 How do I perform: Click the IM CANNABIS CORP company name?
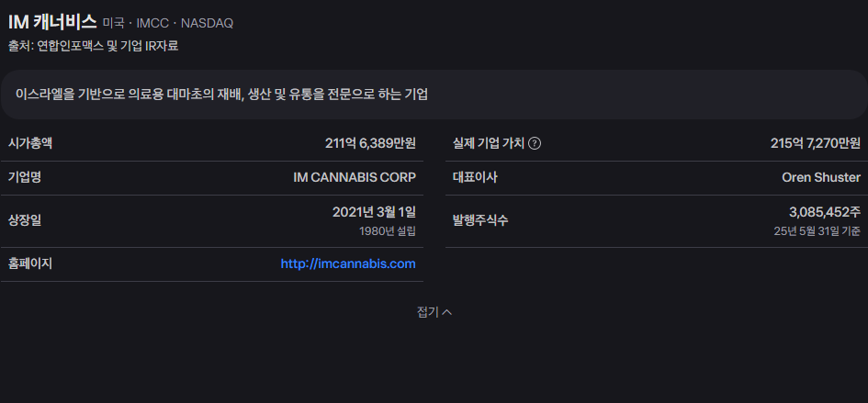[355, 178]
